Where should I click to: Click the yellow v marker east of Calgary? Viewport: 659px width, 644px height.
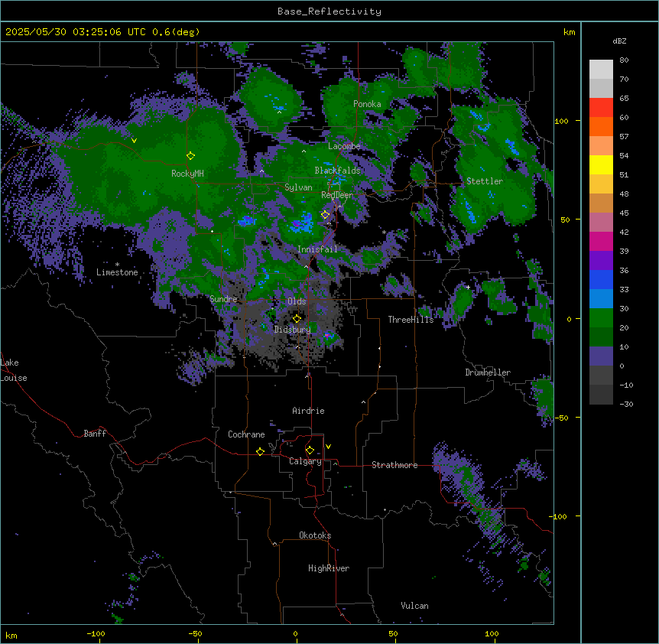tap(328, 447)
